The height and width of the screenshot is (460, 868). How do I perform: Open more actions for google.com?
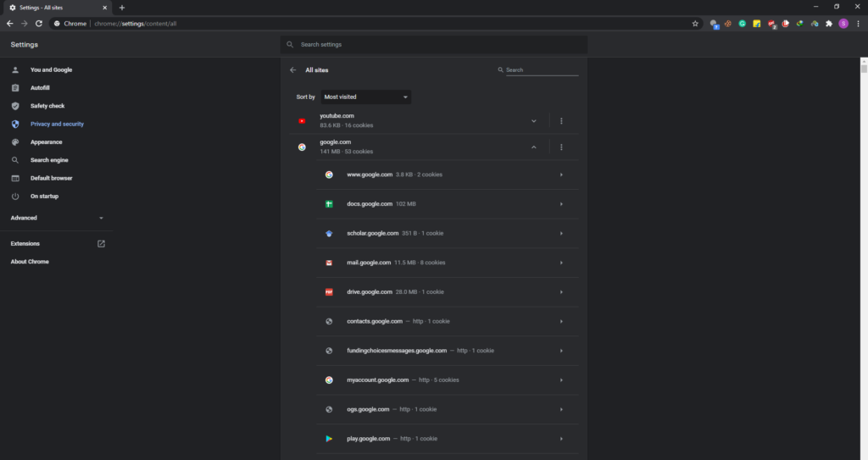pyautogui.click(x=561, y=147)
